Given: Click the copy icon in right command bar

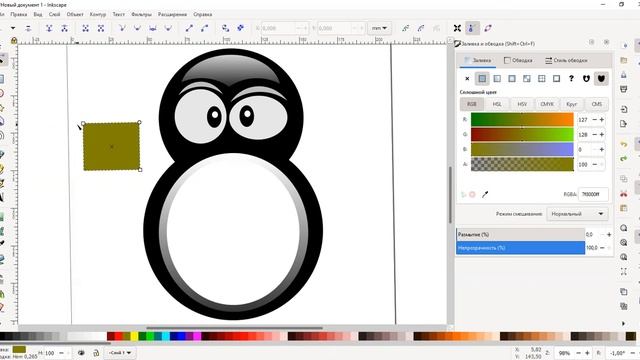Looking at the screenshot, I should coord(623,179).
